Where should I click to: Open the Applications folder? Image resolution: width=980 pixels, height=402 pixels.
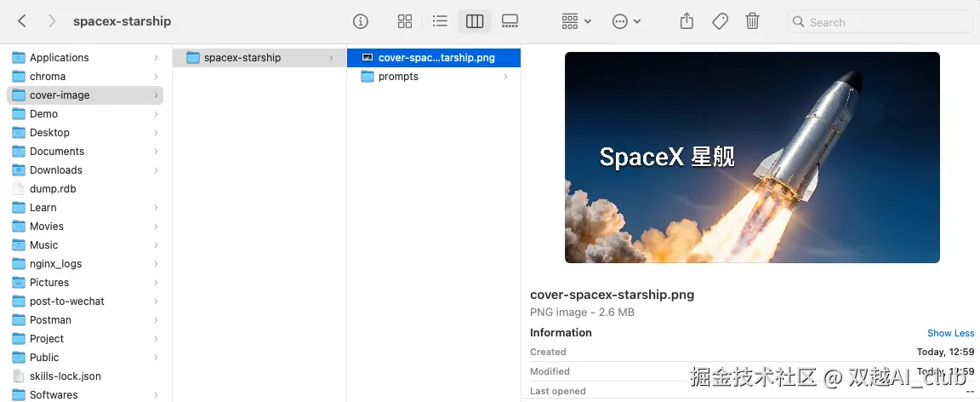click(x=85, y=58)
